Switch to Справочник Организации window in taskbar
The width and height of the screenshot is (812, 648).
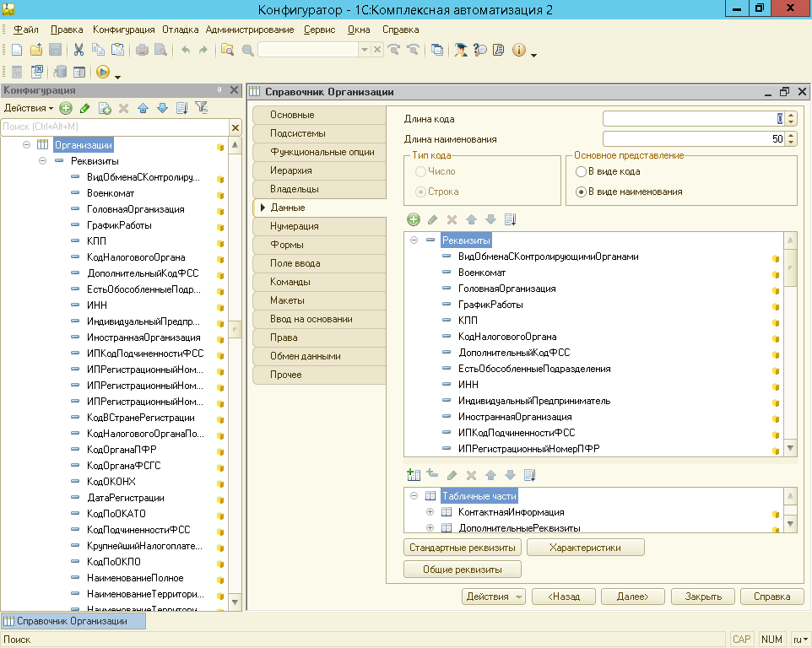click(x=73, y=621)
